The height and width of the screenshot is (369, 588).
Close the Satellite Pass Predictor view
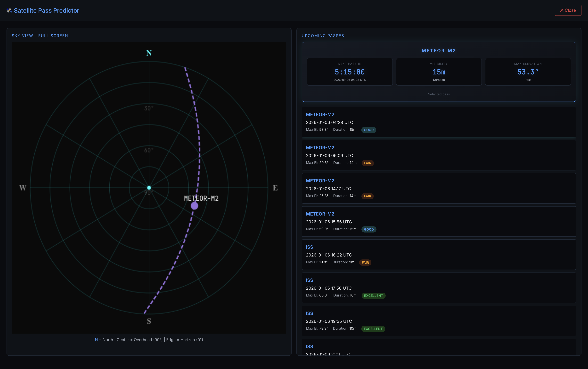568,10
